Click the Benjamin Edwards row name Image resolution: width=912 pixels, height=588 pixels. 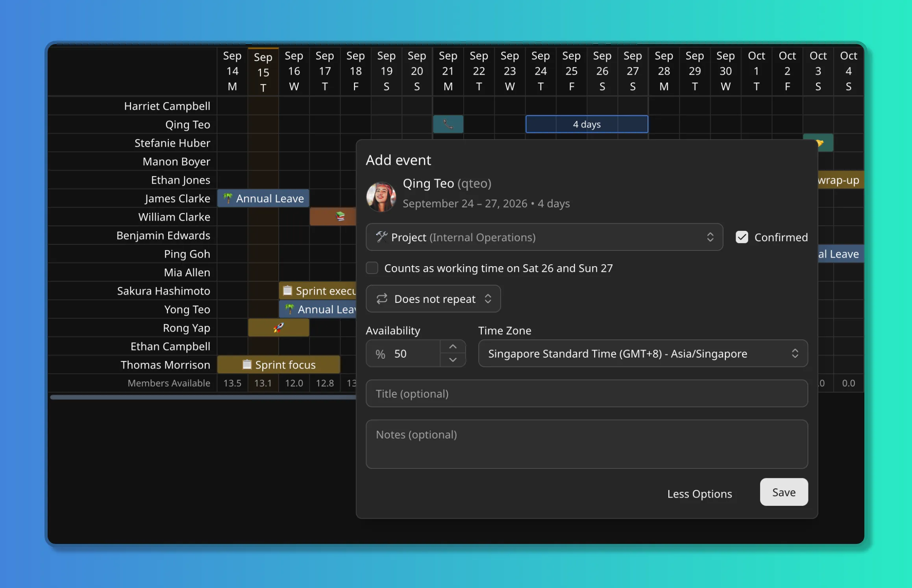(x=163, y=235)
